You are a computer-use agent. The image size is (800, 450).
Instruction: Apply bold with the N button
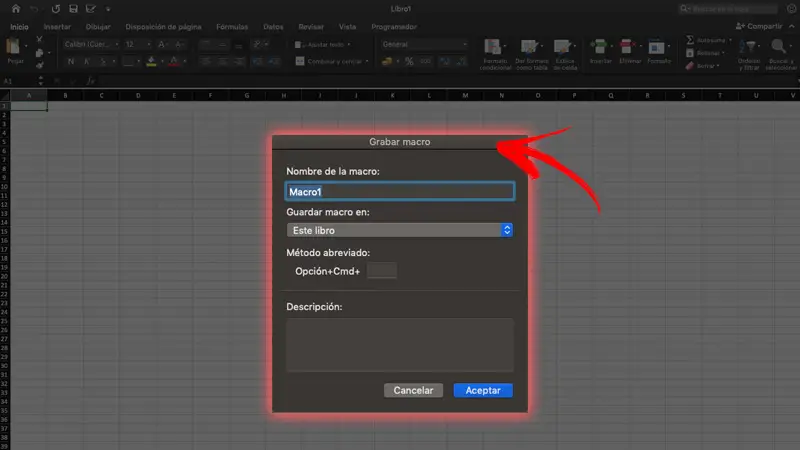(71, 62)
